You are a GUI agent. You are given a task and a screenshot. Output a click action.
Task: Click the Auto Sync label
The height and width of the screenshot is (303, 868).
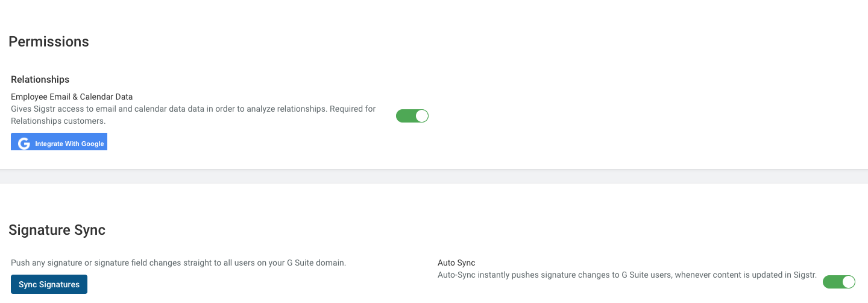456,263
